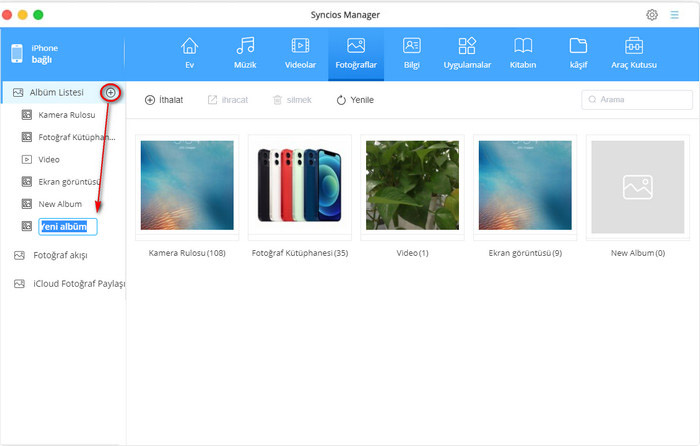Click the Yenile refresh button
Image resolution: width=700 pixels, height=446 pixels.
355,100
